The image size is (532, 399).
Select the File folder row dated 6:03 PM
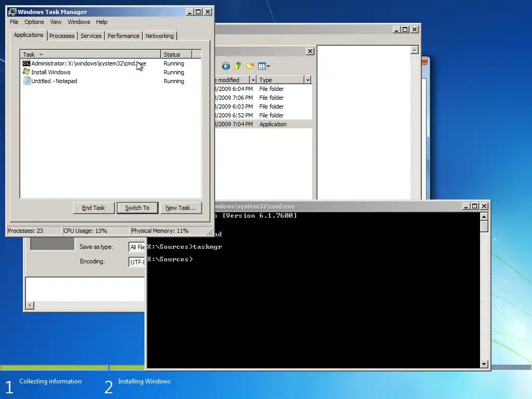[263, 107]
